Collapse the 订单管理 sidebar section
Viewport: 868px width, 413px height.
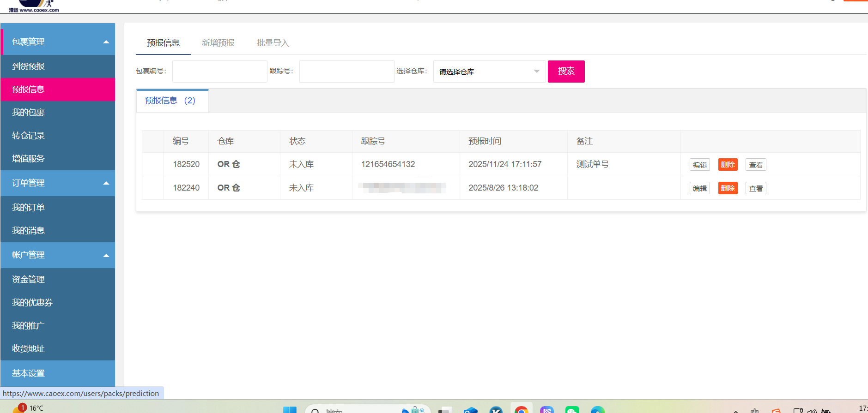click(106, 183)
